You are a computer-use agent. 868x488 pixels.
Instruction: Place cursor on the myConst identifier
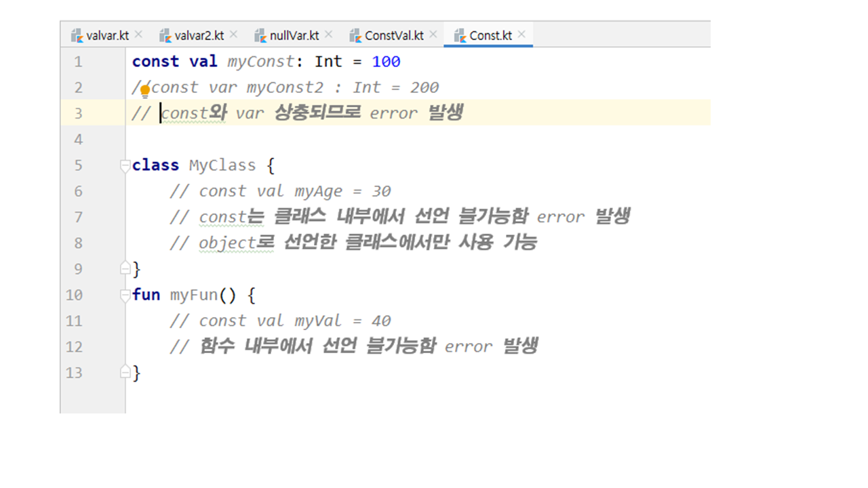tap(260, 62)
